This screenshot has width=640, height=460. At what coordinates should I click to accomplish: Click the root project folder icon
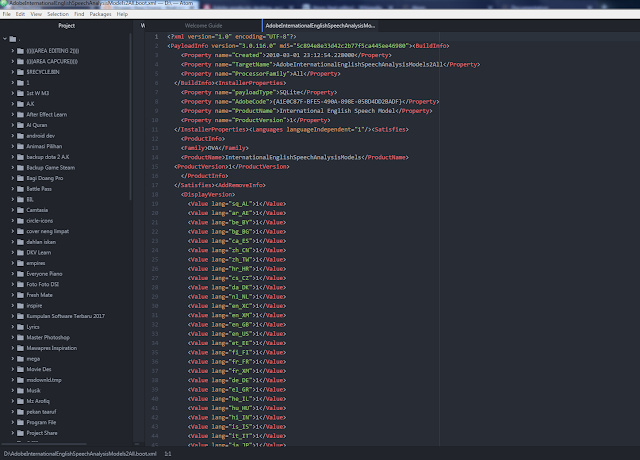[x=13, y=39]
